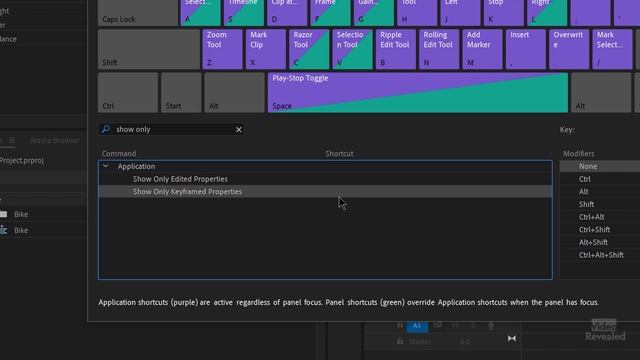
Task: Select the Alt+Shift modifier row
Action: tap(600, 242)
